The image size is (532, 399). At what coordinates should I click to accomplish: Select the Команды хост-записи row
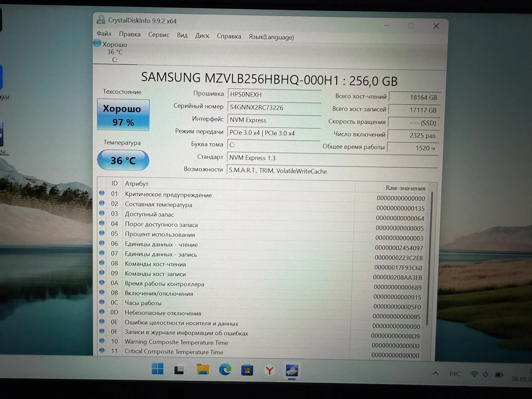[x=261, y=275]
